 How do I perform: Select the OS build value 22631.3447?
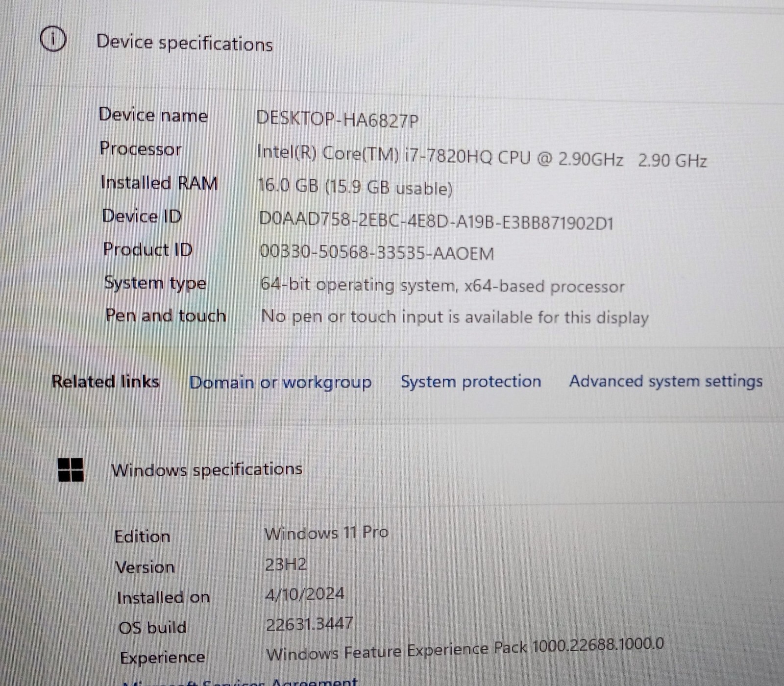click(309, 624)
